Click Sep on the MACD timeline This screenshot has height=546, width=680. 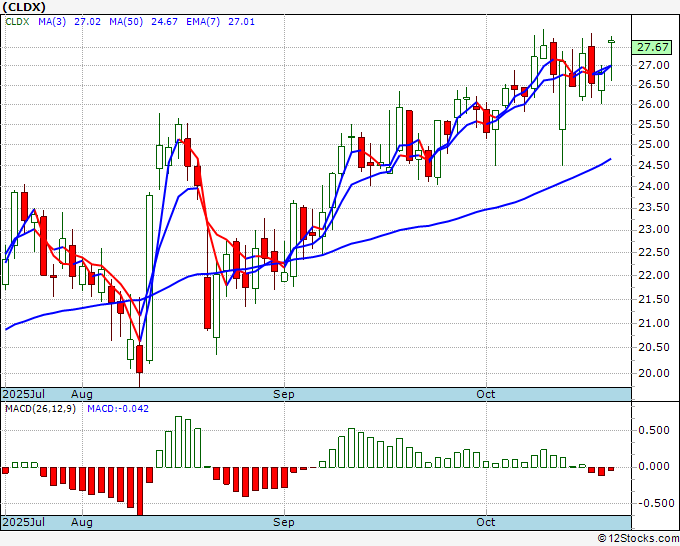click(x=284, y=522)
